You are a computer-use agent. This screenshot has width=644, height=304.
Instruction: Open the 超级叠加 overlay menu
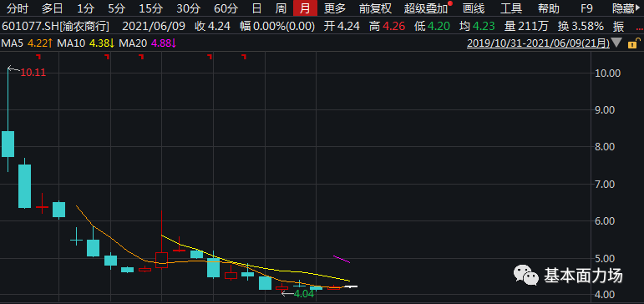(426, 8)
